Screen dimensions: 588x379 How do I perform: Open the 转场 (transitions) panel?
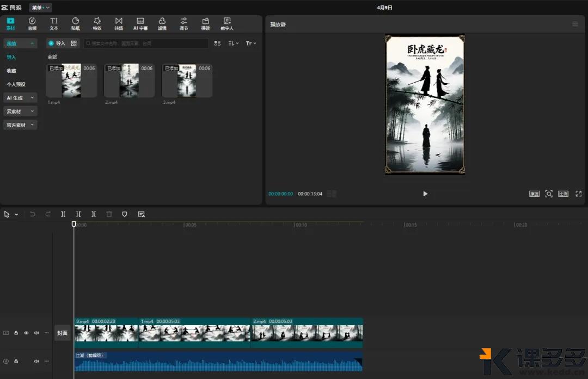click(x=119, y=23)
